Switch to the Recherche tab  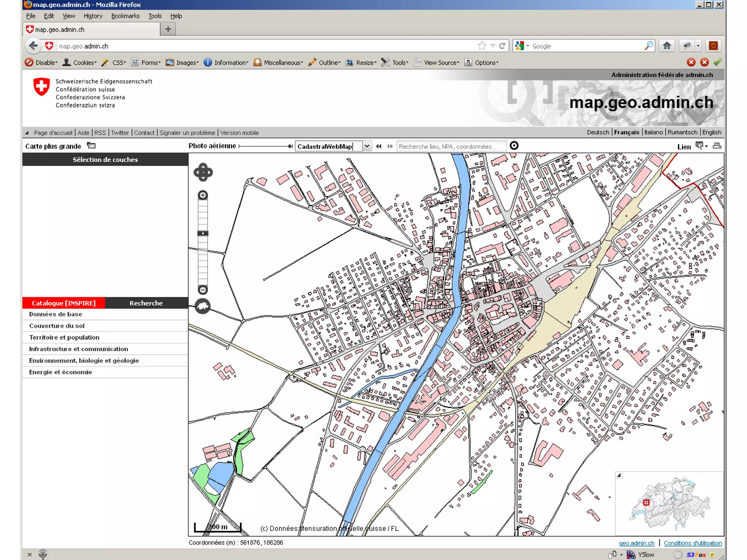click(x=146, y=303)
